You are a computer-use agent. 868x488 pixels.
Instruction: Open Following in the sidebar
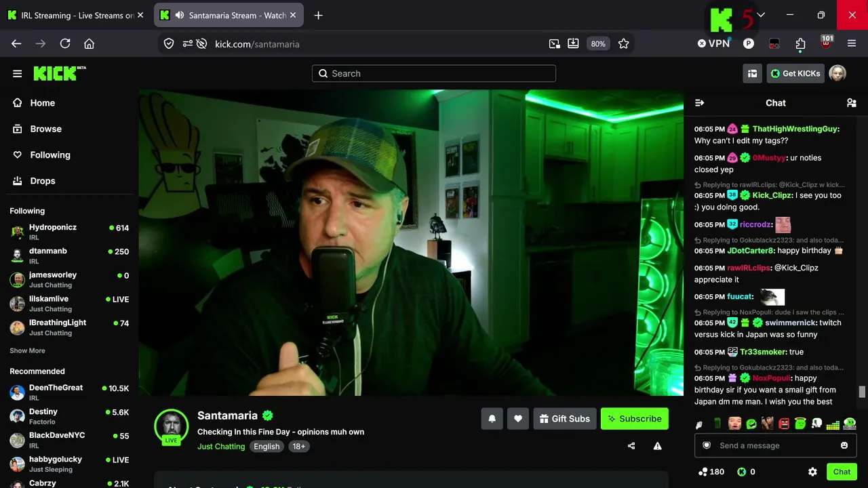coord(50,155)
